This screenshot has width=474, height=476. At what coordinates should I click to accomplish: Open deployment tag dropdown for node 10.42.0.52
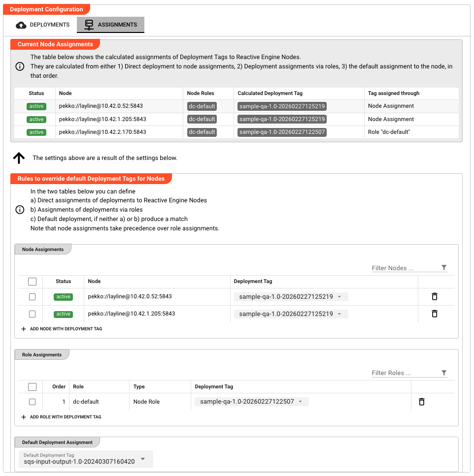291,297
